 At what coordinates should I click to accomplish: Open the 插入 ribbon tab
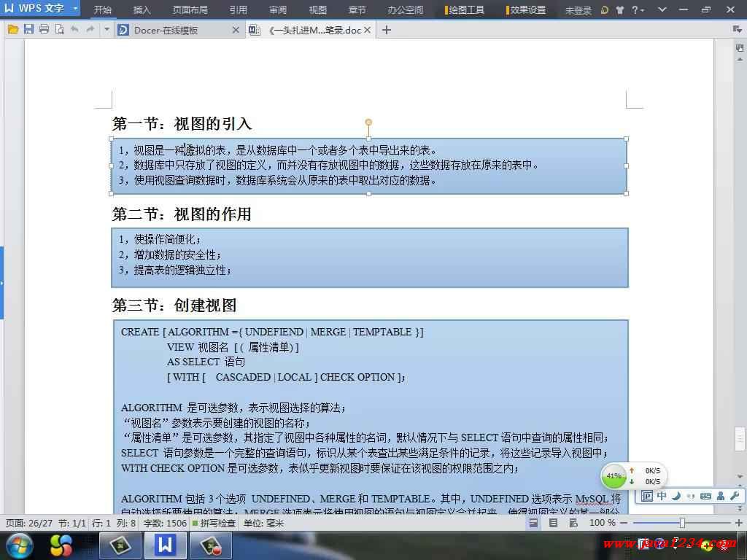142,10
